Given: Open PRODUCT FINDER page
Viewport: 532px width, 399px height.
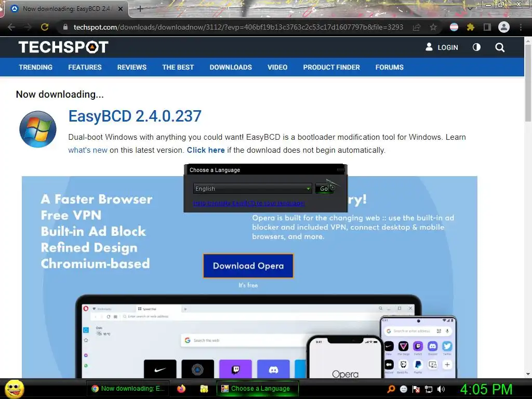Looking at the screenshot, I should 331,67.
